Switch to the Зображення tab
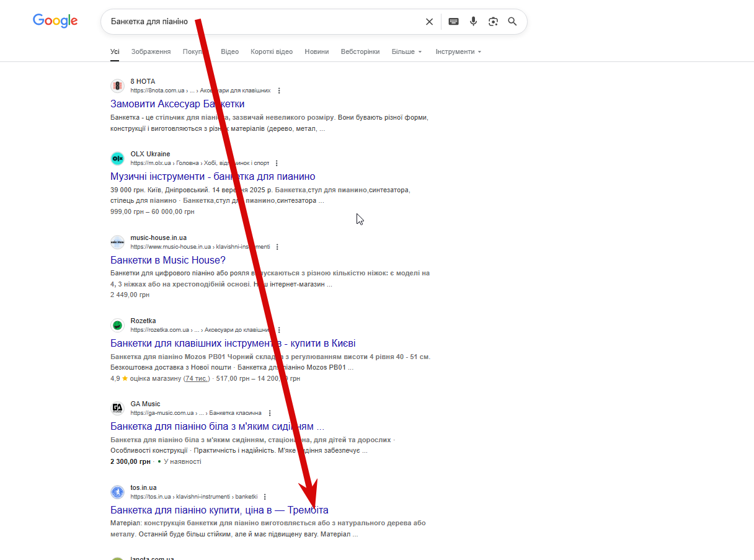 click(151, 51)
